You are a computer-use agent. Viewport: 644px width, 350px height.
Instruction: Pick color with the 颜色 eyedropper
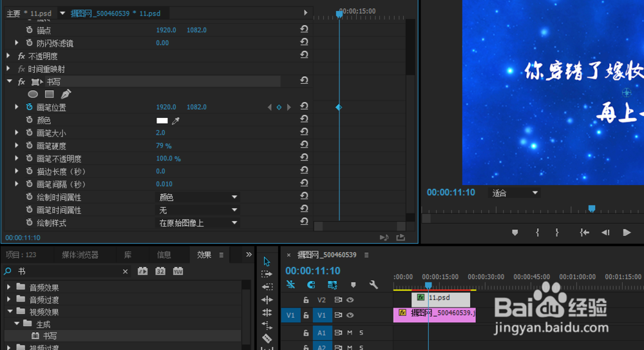tap(176, 121)
